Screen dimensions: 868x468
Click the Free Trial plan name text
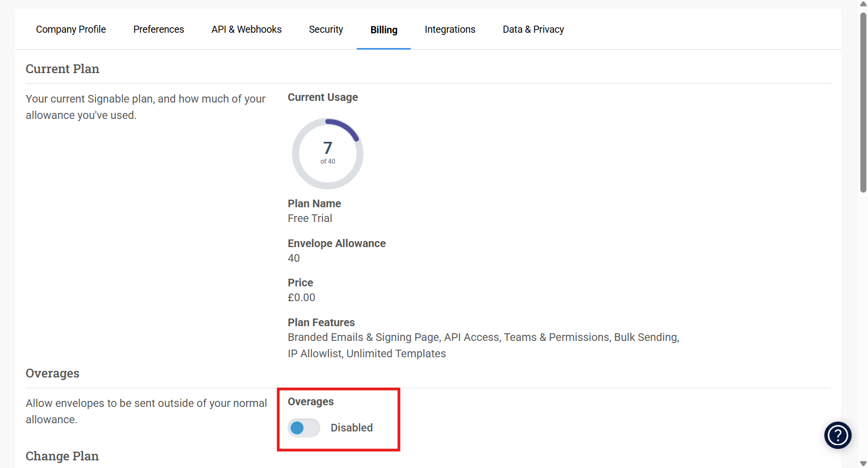310,218
